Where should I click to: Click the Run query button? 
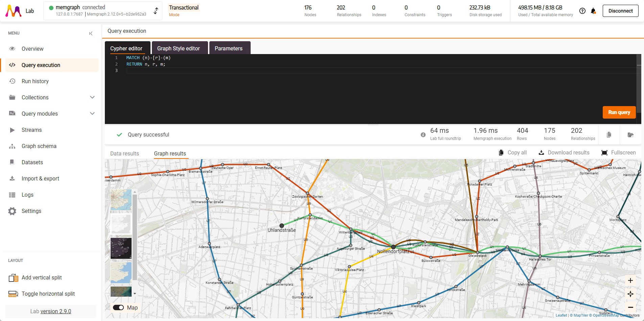[619, 112]
